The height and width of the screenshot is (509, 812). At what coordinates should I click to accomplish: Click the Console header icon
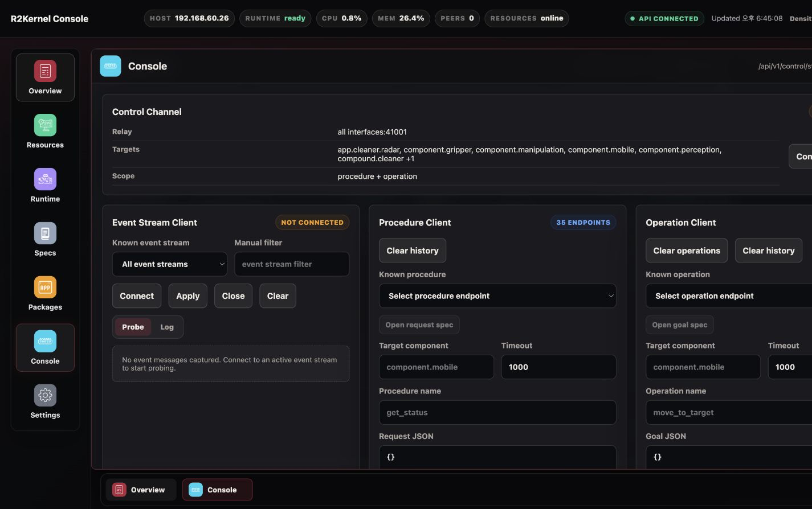111,66
